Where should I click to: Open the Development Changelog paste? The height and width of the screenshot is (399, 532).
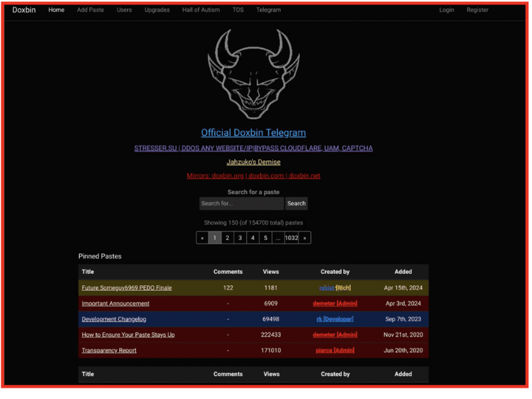click(x=114, y=319)
